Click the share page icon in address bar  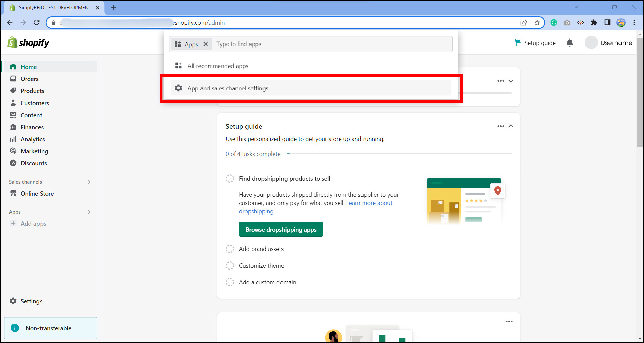click(524, 23)
